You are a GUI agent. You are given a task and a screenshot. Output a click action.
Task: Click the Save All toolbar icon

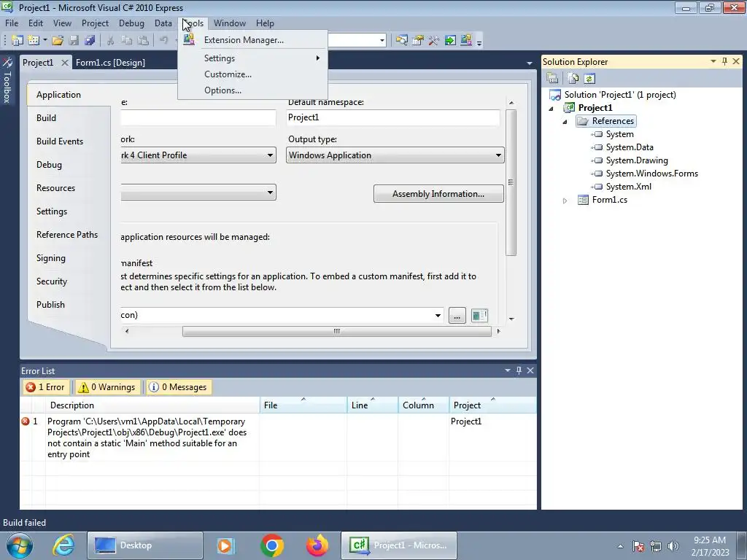click(x=90, y=41)
